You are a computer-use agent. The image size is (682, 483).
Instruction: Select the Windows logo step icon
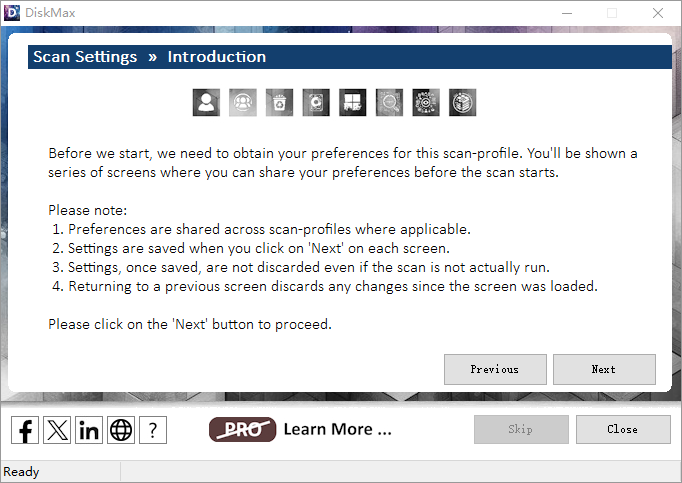pyautogui.click(x=352, y=102)
